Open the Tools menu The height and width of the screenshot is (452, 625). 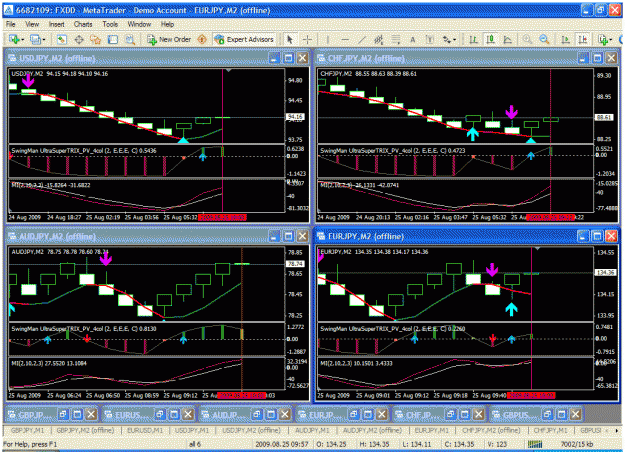[110, 24]
